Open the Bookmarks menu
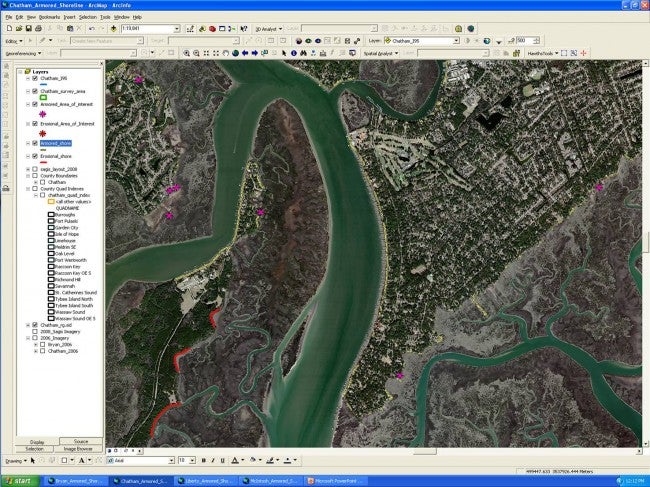Image resolution: width=650 pixels, height=487 pixels. (x=49, y=17)
